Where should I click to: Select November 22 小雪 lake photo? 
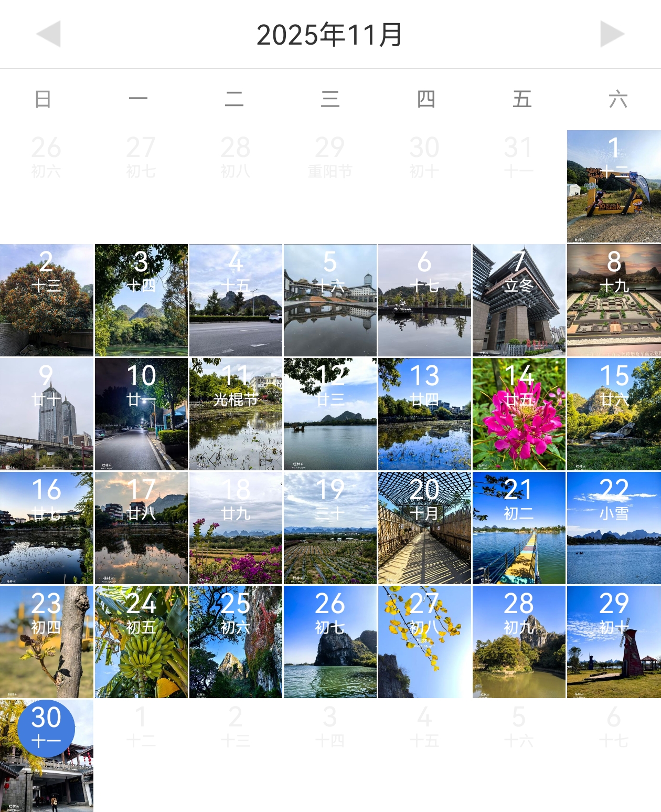tap(614, 528)
